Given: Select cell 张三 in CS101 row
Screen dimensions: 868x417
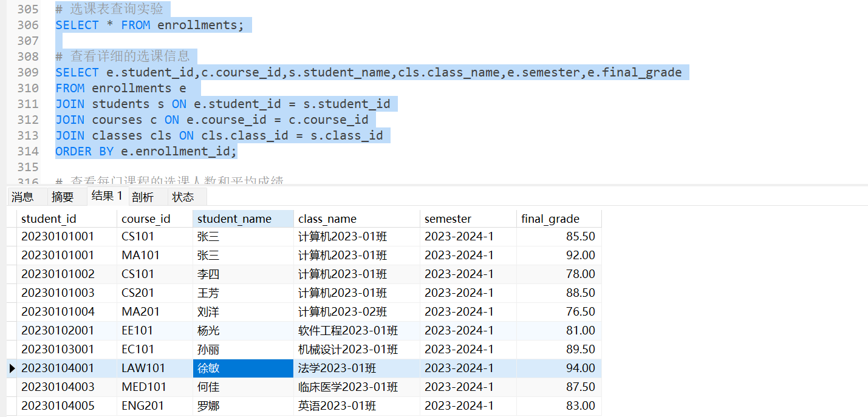Looking at the screenshot, I should (243, 236).
